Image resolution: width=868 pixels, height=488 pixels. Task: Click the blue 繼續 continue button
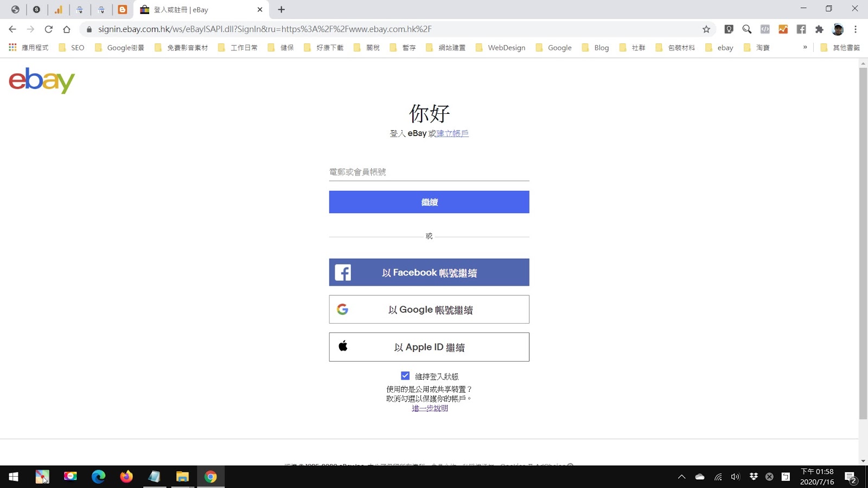point(429,202)
